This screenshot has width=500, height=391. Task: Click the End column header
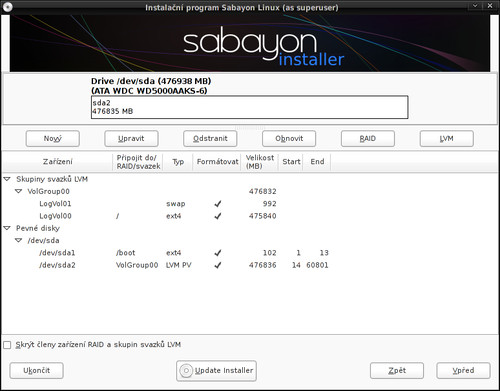point(317,162)
